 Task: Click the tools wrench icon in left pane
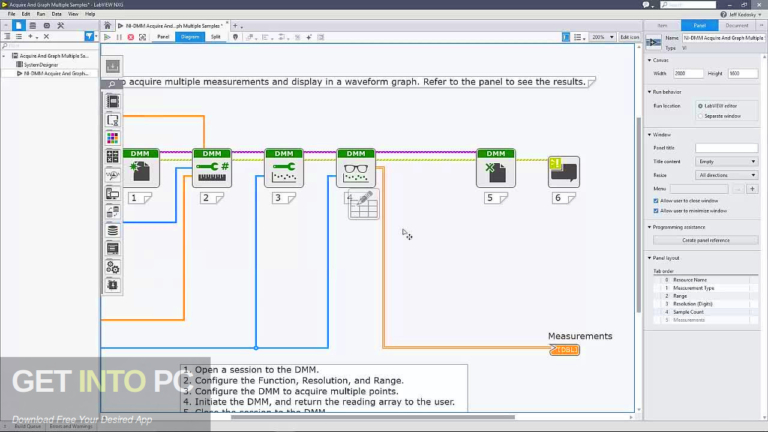(x=61, y=25)
